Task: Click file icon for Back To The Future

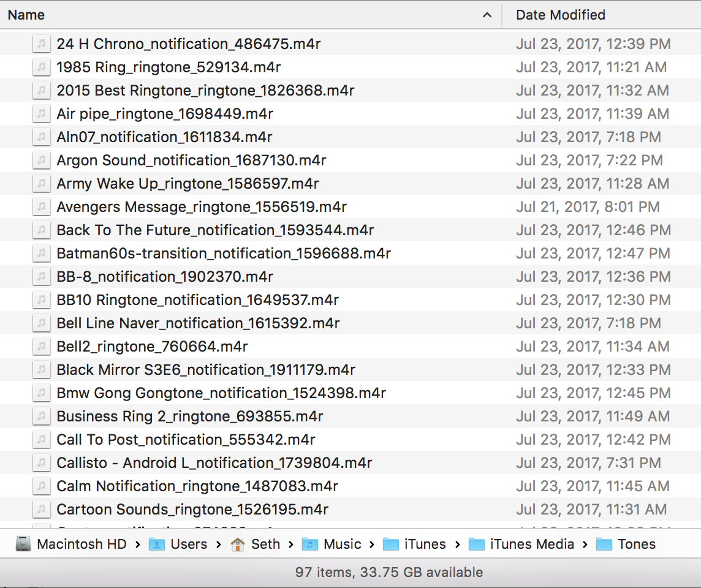Action: point(41,230)
